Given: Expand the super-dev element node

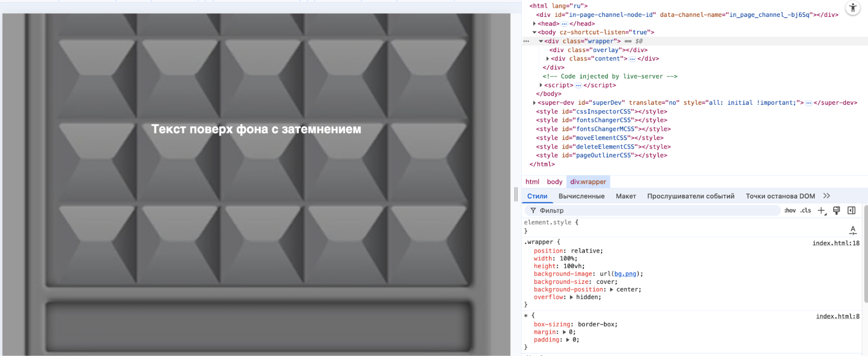Looking at the screenshot, I should coord(535,103).
